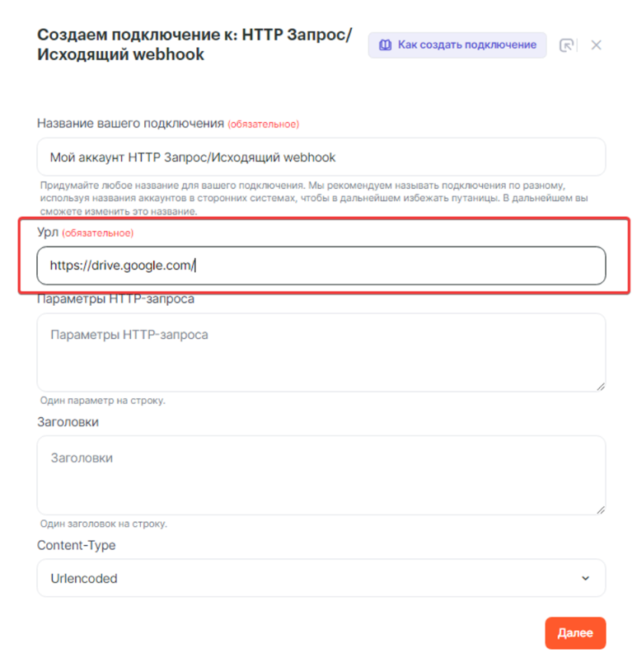Click inside the Параметры HTTP-запроса textarea
Image resolution: width=637 pixels, height=672 pixels.
tap(321, 352)
